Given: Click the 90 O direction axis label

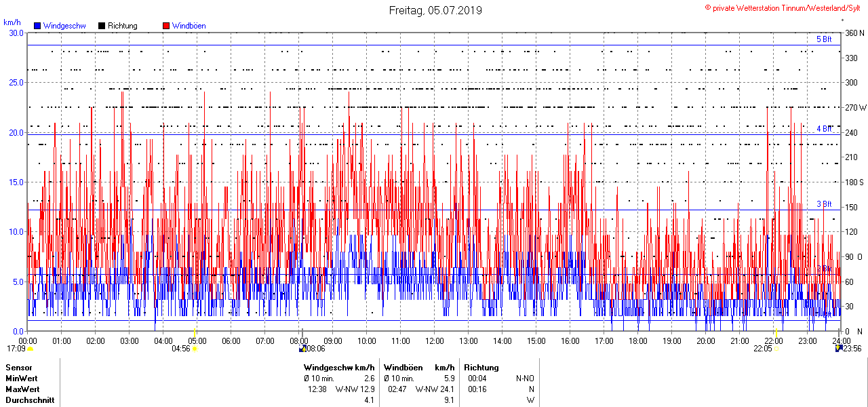Looking at the screenshot, I should point(853,256).
